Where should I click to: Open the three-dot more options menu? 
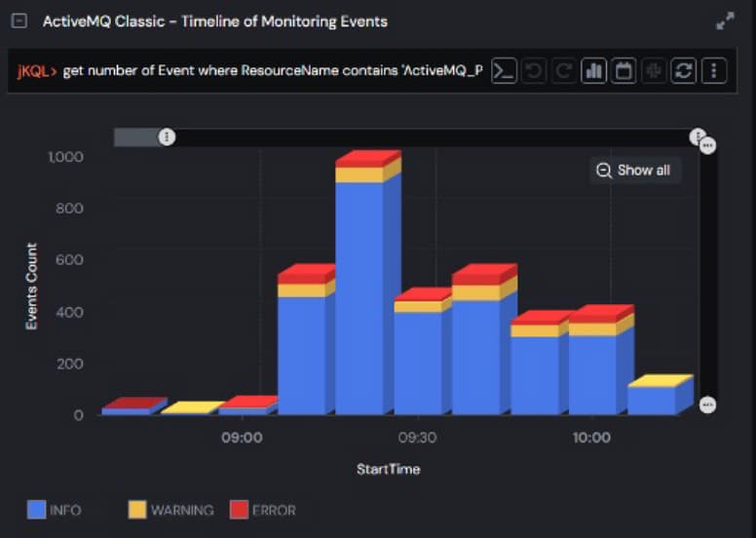tap(714, 71)
